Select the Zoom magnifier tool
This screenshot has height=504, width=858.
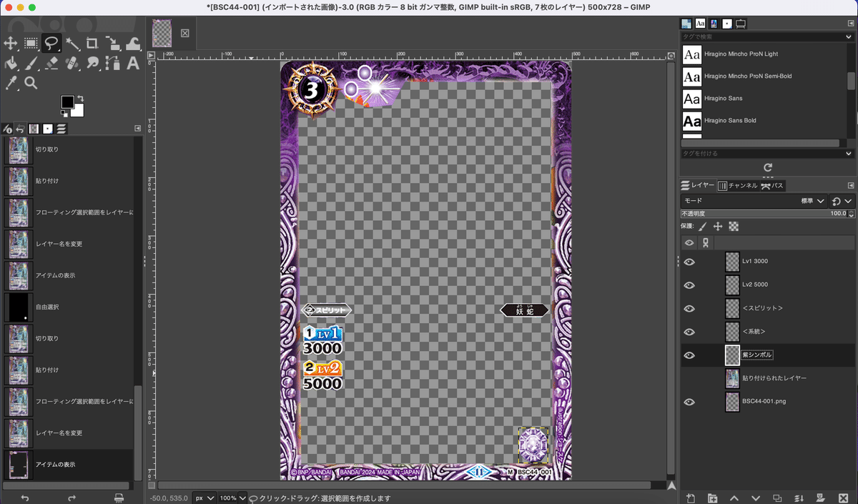(31, 84)
